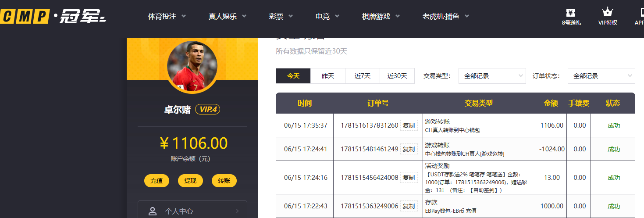Expand the 电竞 menu
644x218 pixels.
328,17
